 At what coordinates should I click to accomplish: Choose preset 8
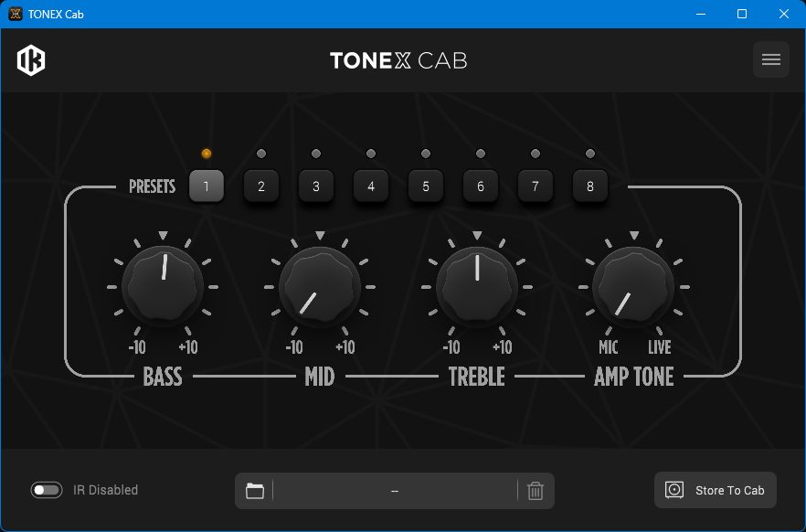[x=590, y=186]
